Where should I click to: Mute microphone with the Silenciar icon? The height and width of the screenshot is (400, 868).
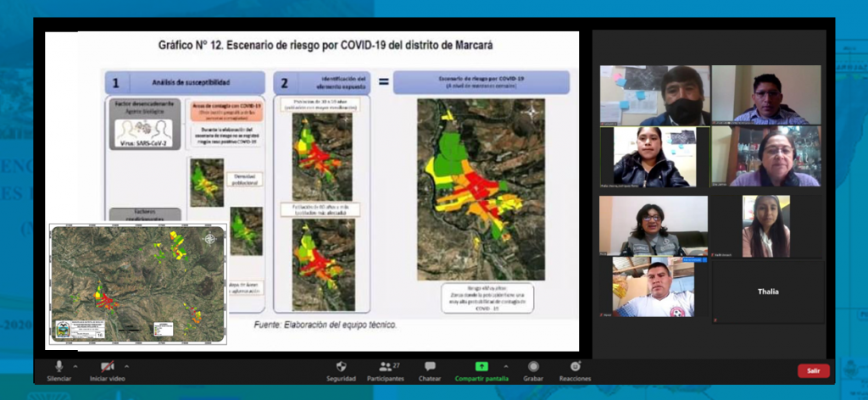58,366
